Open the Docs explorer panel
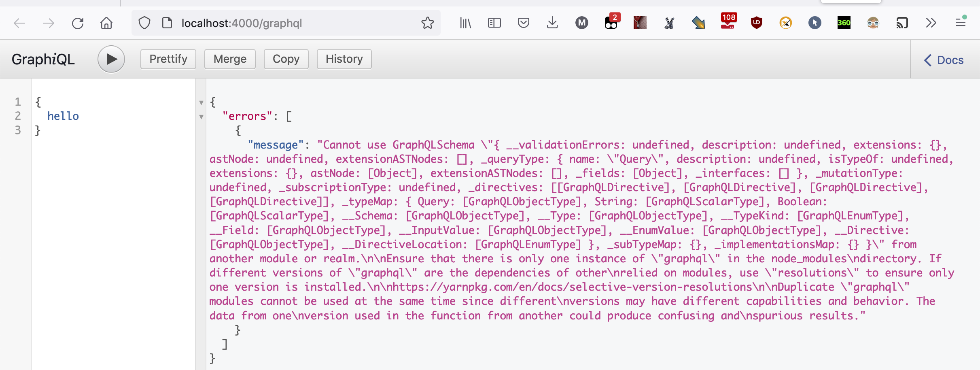 point(944,60)
